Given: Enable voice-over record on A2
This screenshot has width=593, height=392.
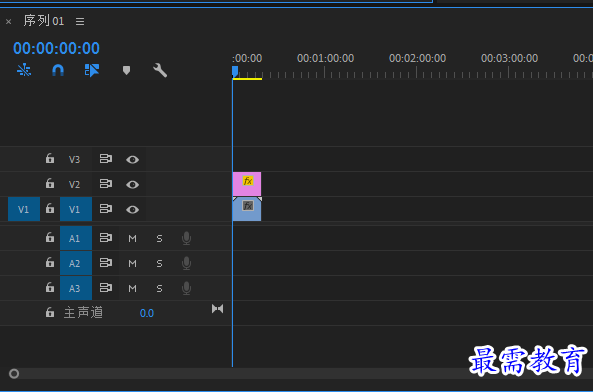Looking at the screenshot, I should pyautogui.click(x=186, y=263).
